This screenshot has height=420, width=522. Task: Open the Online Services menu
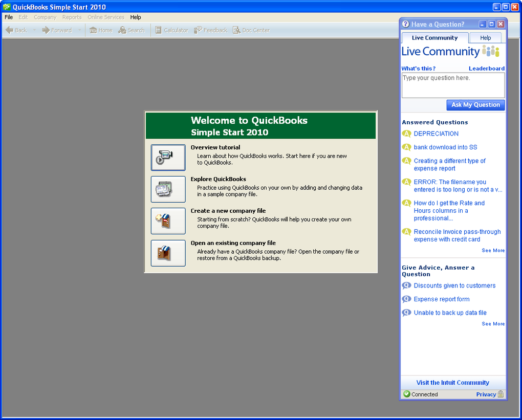tap(106, 17)
